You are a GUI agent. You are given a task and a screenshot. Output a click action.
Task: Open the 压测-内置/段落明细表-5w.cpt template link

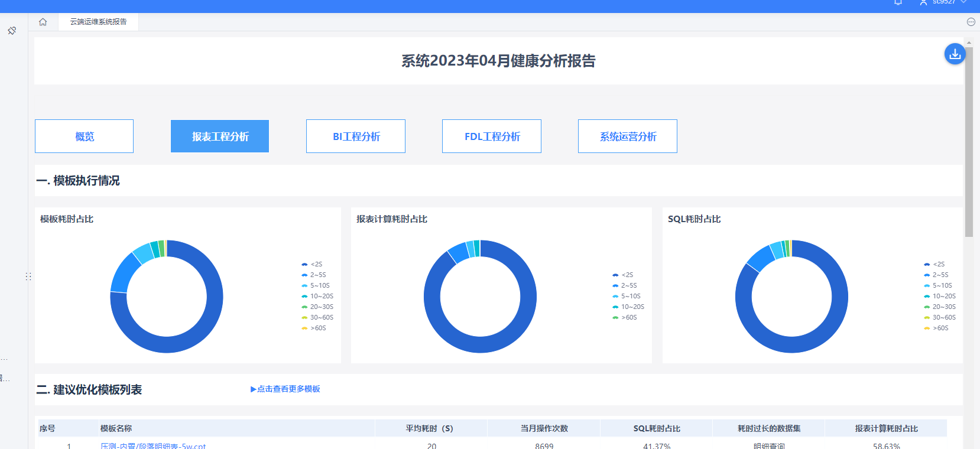coord(153,446)
